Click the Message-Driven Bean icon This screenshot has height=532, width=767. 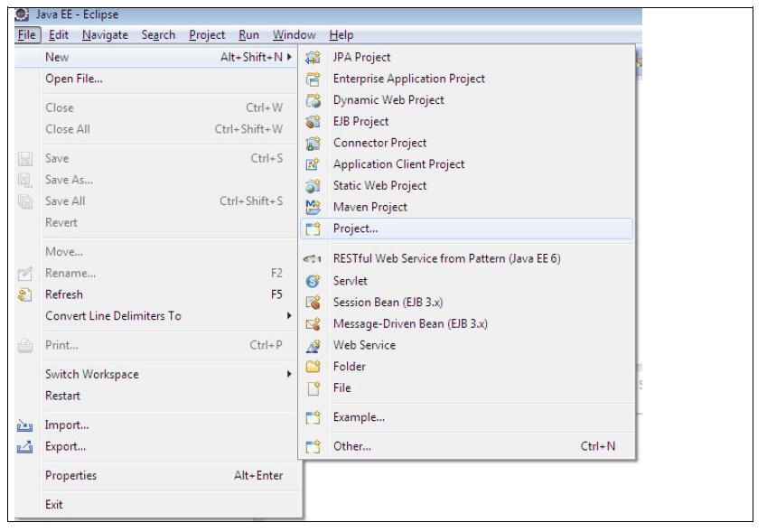pos(313,323)
